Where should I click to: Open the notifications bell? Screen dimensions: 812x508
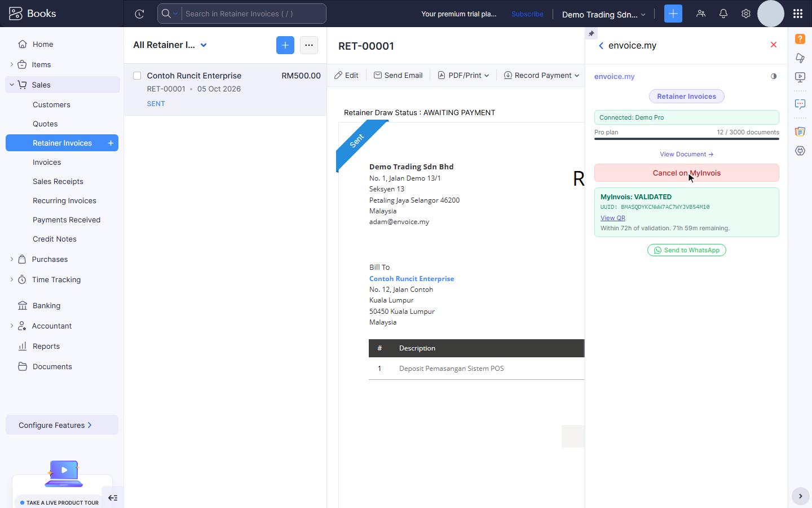click(723, 14)
